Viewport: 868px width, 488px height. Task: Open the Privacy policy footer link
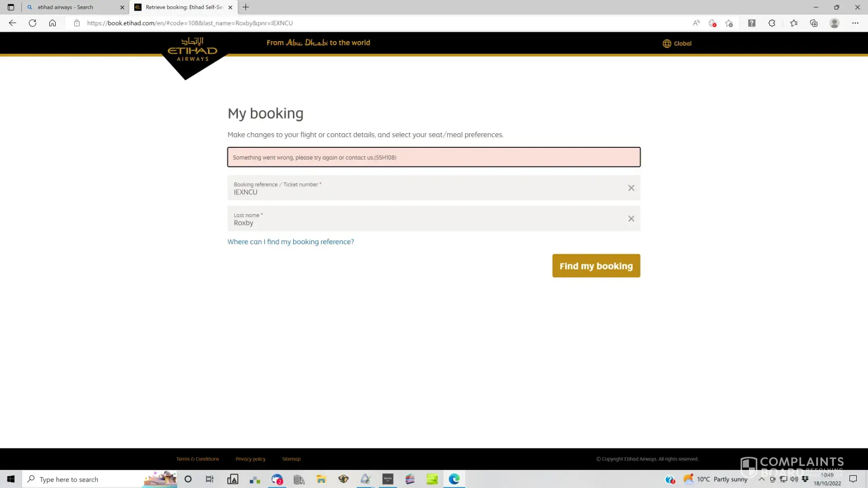point(250,459)
